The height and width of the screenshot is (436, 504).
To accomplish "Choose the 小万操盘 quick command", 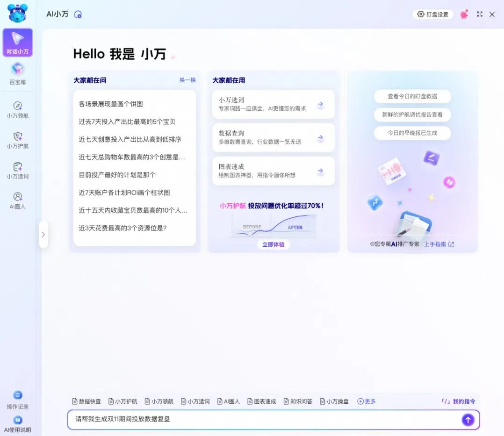I will 334,401.
